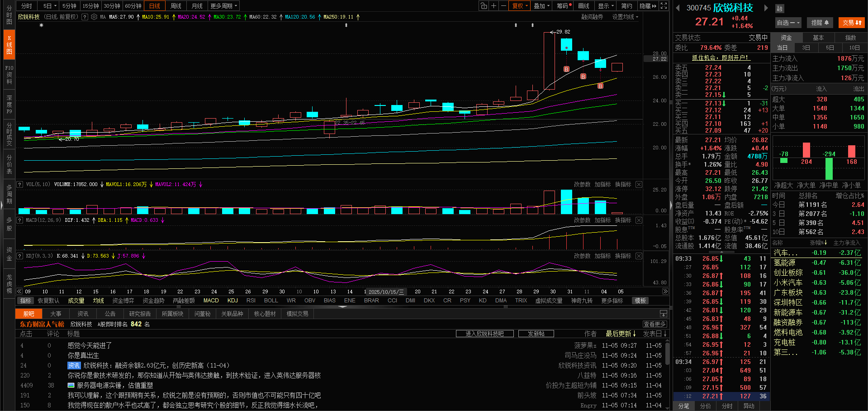Toggle the RSI indicator

[251, 301]
